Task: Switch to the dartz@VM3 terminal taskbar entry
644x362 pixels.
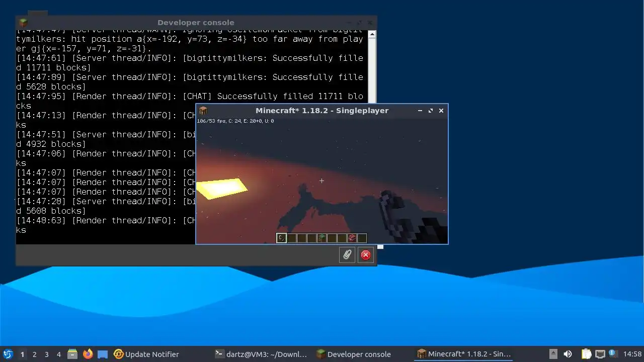Action: pos(261,354)
